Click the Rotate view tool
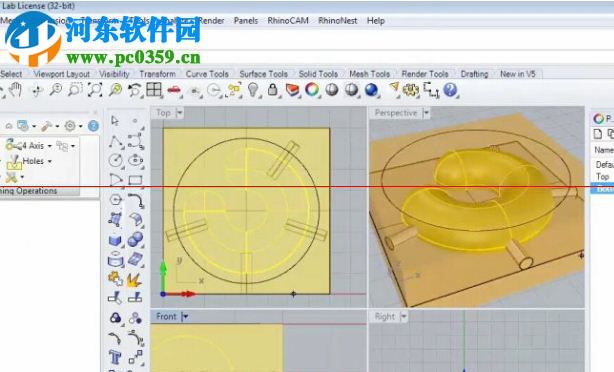614x372 pixels. tap(37, 91)
